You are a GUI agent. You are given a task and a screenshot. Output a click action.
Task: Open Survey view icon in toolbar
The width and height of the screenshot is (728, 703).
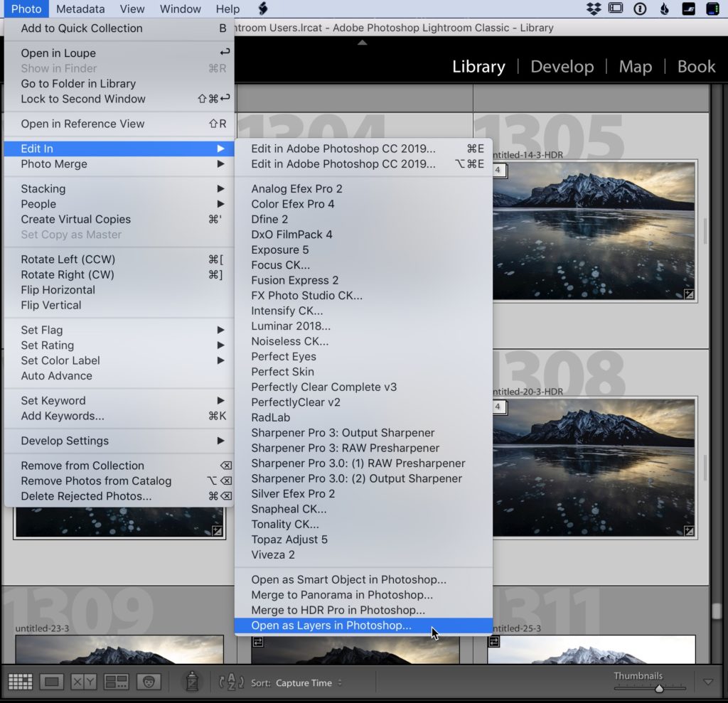click(x=116, y=682)
